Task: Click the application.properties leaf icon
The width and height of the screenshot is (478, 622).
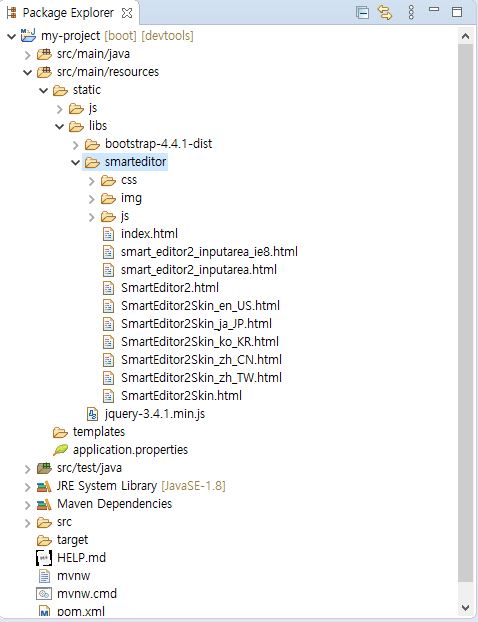Action: (x=60, y=450)
